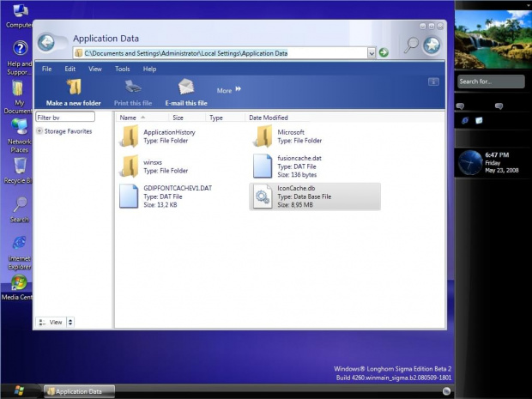
Task: Click the address bar path field
Action: coord(221,53)
